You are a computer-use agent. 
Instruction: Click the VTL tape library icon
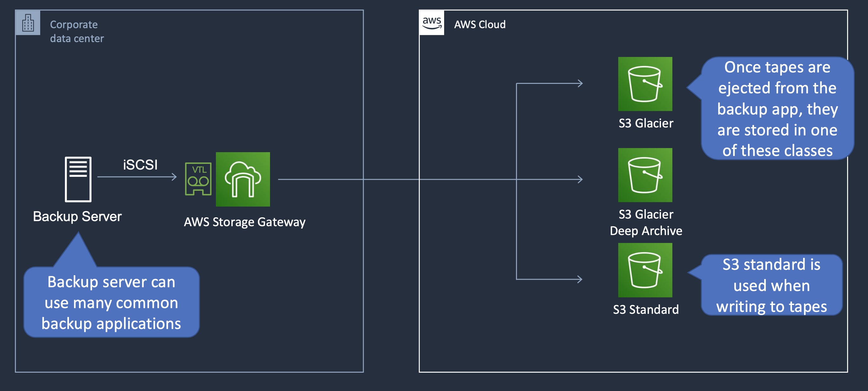click(198, 179)
